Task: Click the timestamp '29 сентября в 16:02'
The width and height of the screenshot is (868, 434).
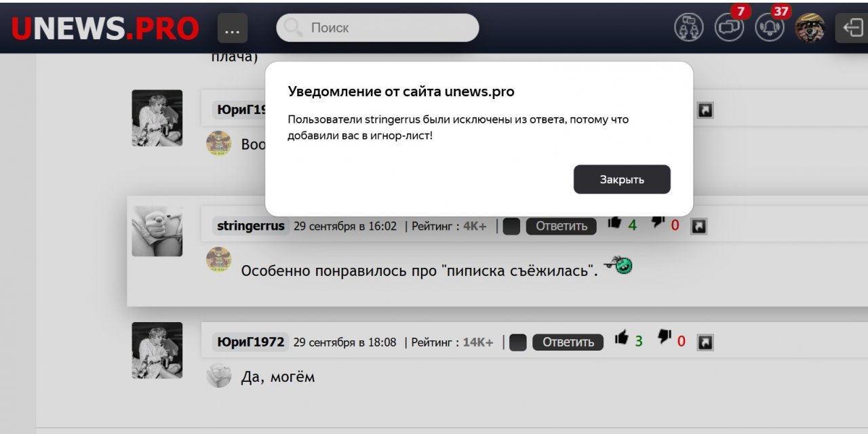Action: coord(345,226)
